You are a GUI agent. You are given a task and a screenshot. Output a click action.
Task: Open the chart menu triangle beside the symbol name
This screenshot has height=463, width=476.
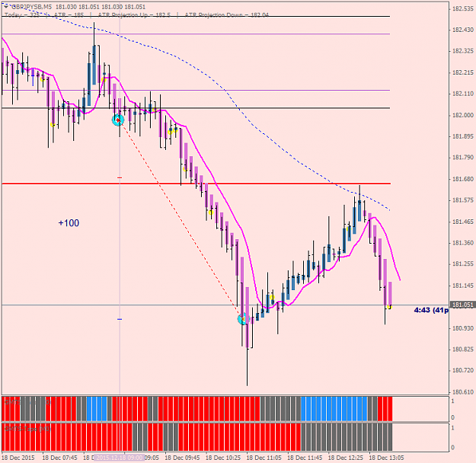click(x=6, y=7)
